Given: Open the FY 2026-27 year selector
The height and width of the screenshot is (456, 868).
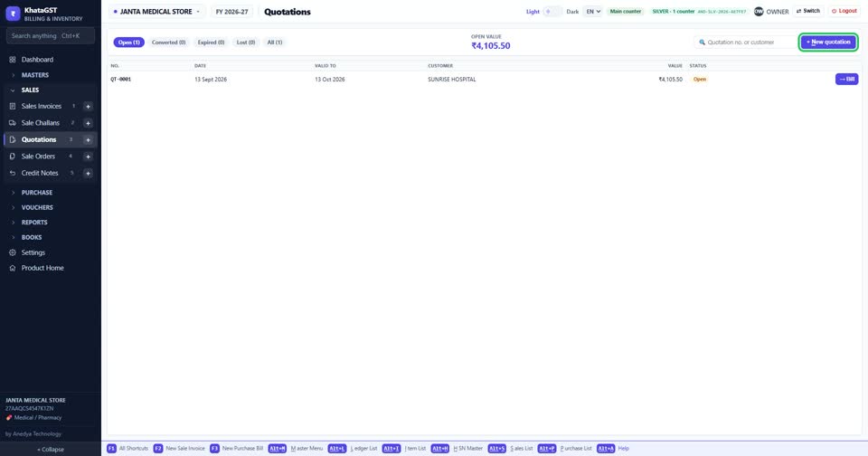Looking at the screenshot, I should (x=231, y=12).
